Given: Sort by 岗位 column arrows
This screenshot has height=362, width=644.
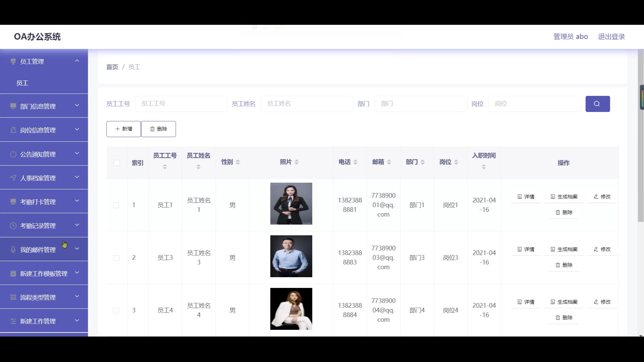Looking at the screenshot, I should (456, 162).
